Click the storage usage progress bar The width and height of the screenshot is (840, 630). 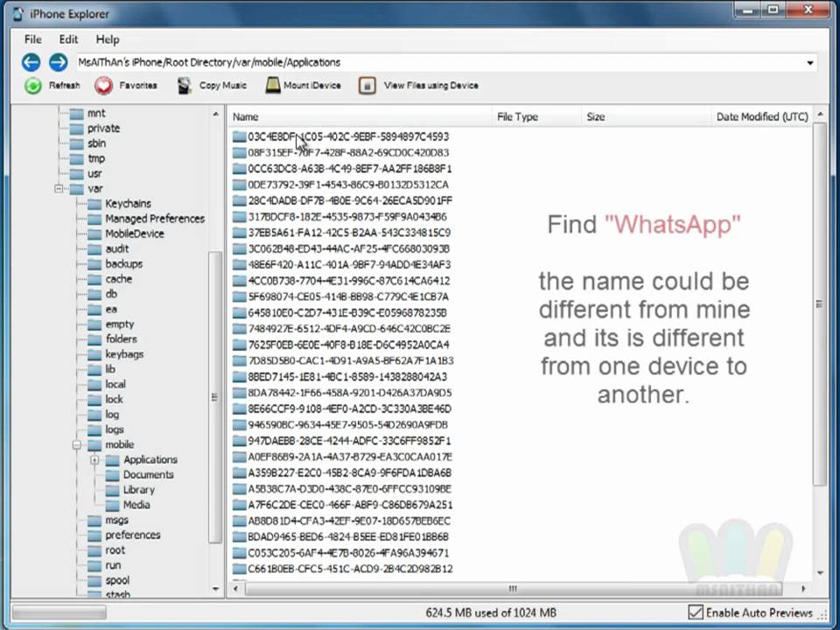pos(59,612)
